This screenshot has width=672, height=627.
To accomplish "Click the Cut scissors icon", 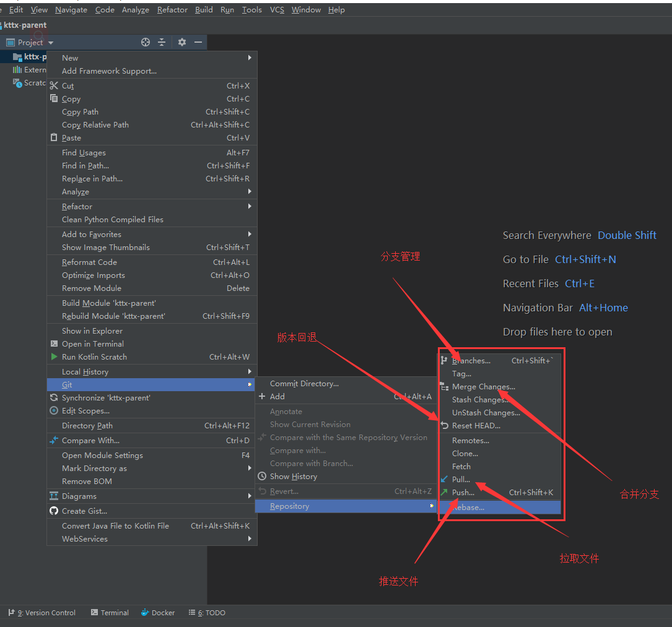I will click(x=54, y=85).
